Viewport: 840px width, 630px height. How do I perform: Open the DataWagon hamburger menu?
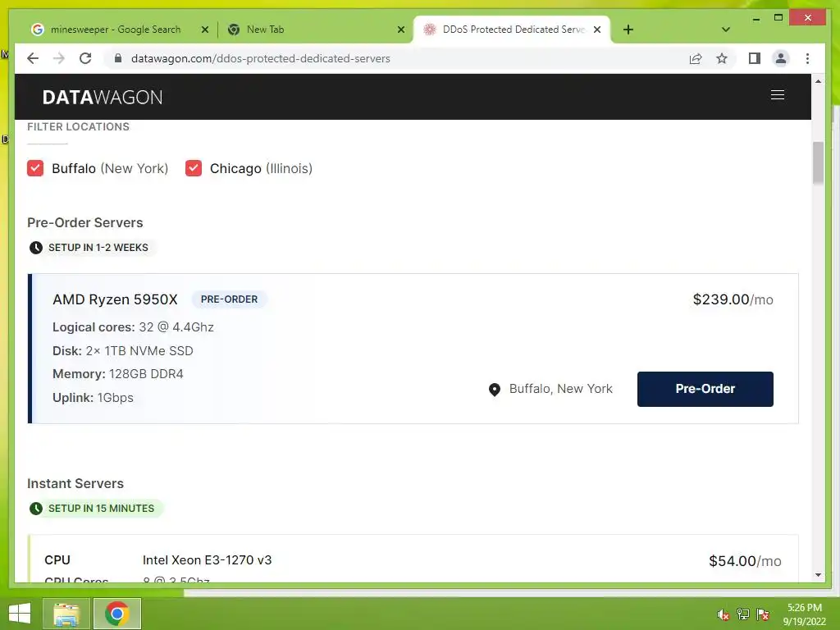click(778, 95)
